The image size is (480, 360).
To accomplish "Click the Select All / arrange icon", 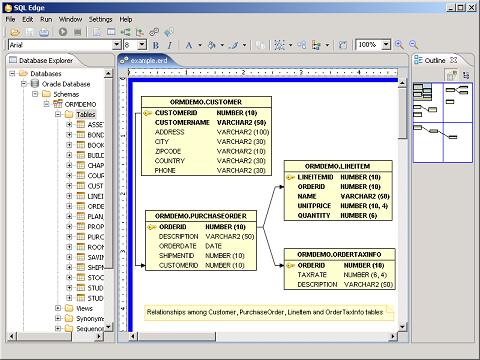I will 279,45.
